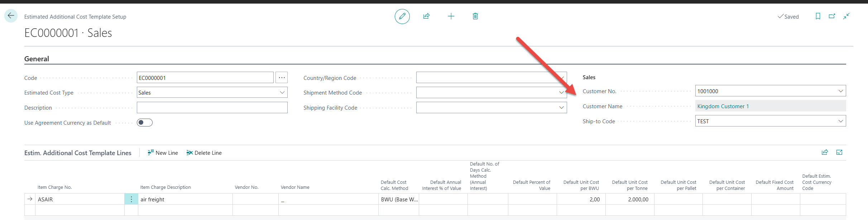Image resolution: width=868 pixels, height=220 pixels.
Task: Share the template lines list icon
Action: (x=825, y=152)
